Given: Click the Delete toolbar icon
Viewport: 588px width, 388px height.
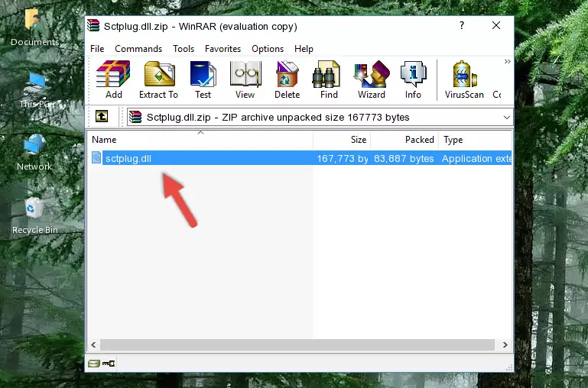Looking at the screenshot, I should [x=288, y=79].
